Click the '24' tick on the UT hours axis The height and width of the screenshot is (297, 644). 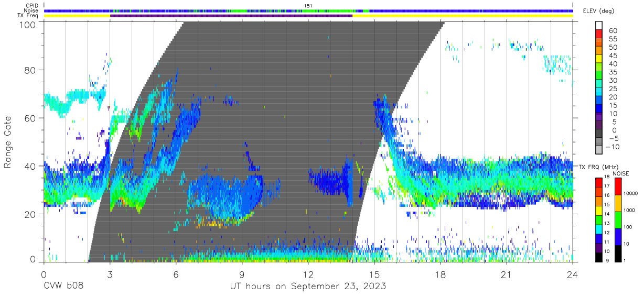[x=573, y=274]
